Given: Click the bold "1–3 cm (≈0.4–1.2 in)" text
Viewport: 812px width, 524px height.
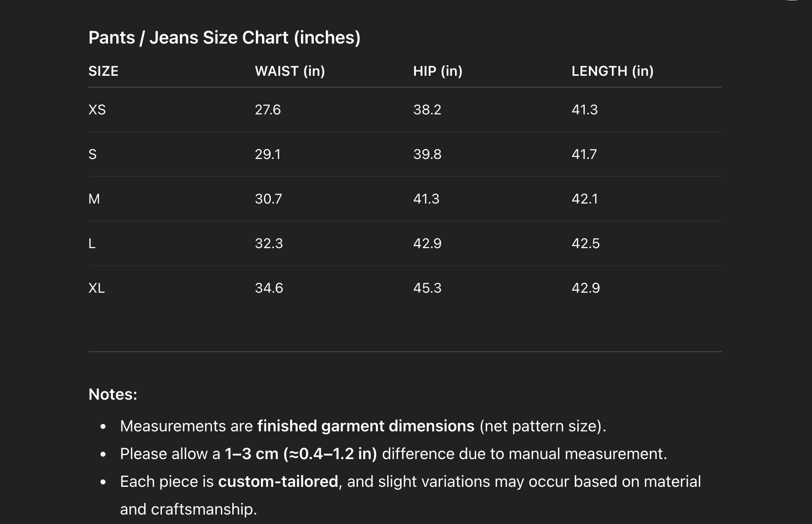Looking at the screenshot, I should (301, 454).
